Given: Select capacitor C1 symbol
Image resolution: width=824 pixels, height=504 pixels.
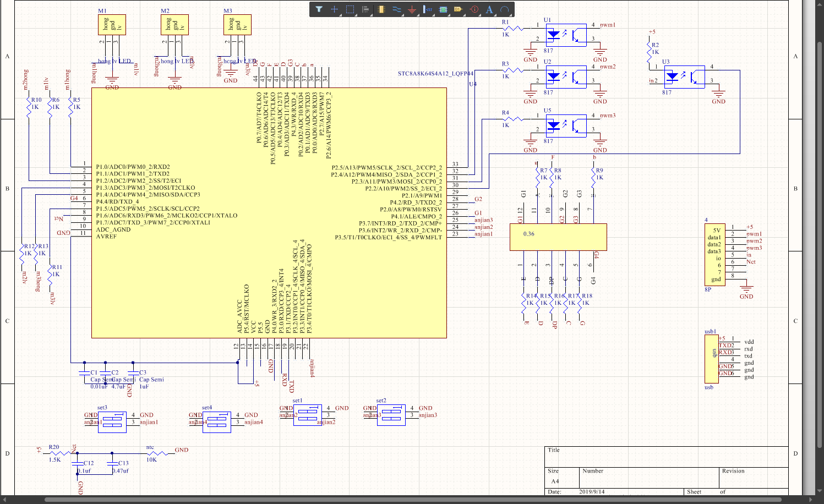Looking at the screenshot, I should point(84,374).
